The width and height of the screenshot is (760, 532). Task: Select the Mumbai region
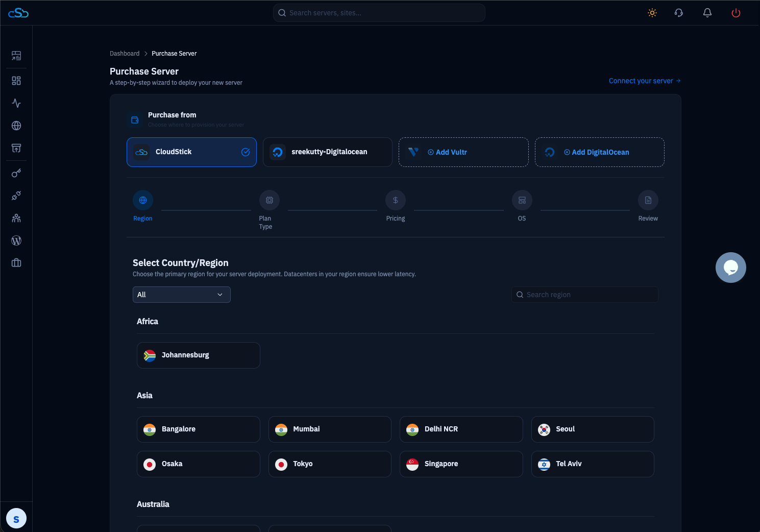[330, 429]
